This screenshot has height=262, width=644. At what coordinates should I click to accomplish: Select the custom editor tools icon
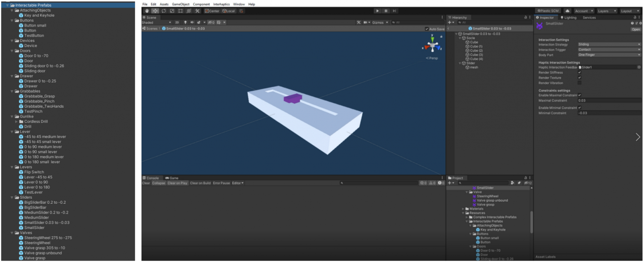(197, 11)
